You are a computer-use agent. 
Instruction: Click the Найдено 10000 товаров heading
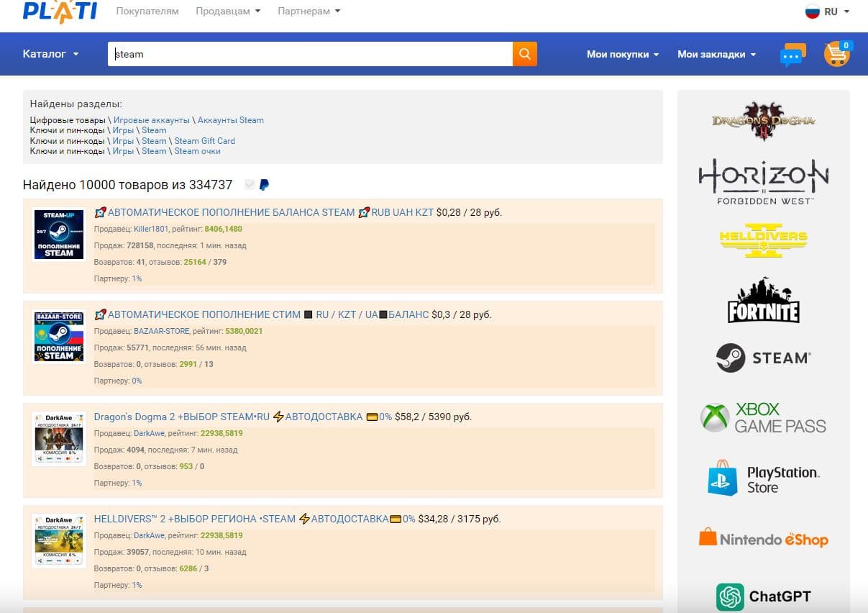point(127,185)
